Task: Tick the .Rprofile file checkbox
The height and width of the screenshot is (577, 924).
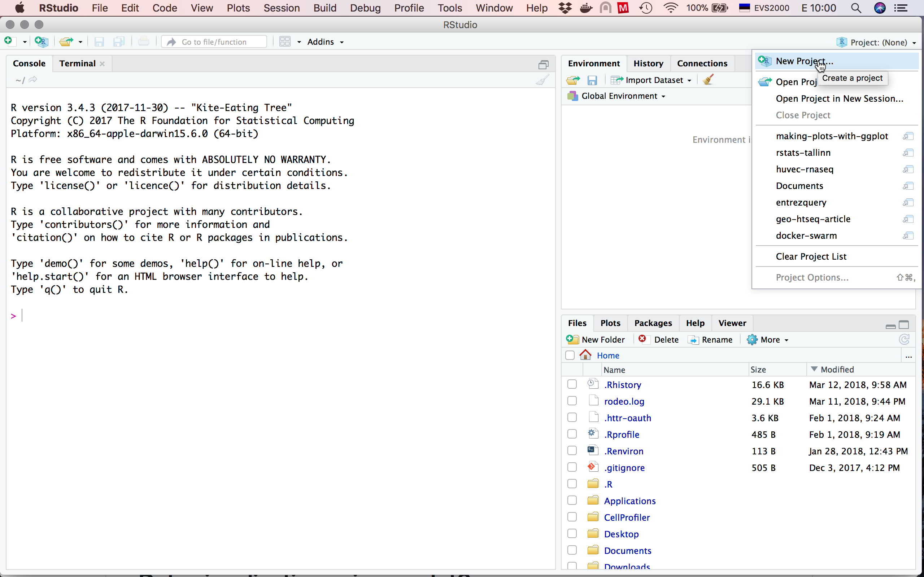Action: 572,434
